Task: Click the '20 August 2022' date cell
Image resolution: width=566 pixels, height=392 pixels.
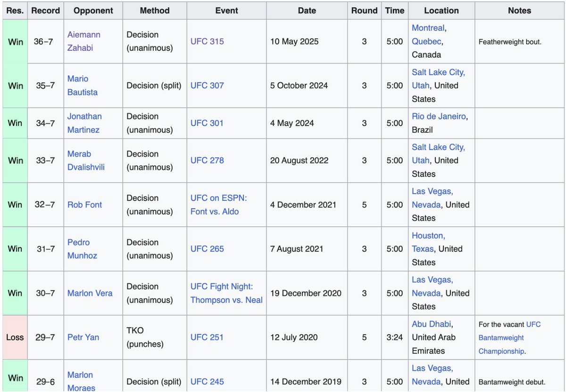Action: pos(307,161)
